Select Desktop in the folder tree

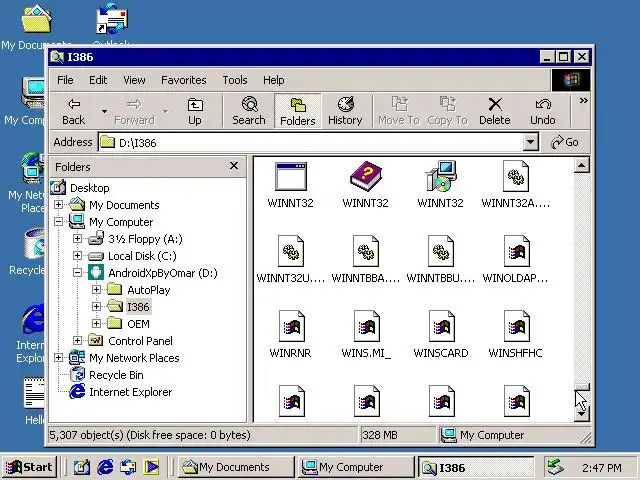click(89, 188)
